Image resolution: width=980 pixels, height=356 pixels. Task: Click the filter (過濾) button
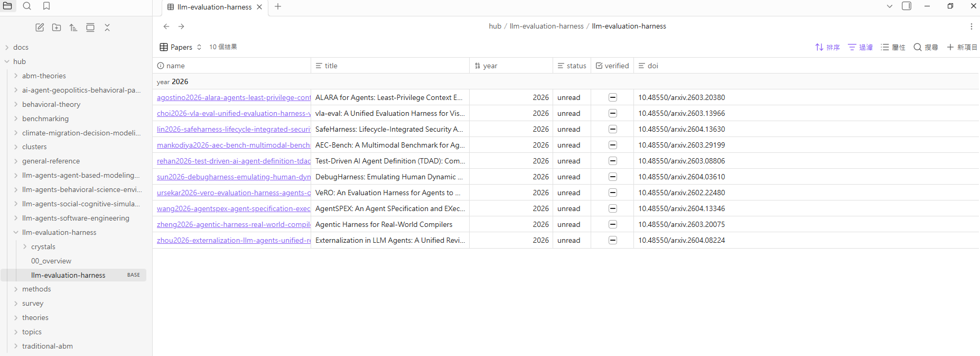[x=860, y=47]
